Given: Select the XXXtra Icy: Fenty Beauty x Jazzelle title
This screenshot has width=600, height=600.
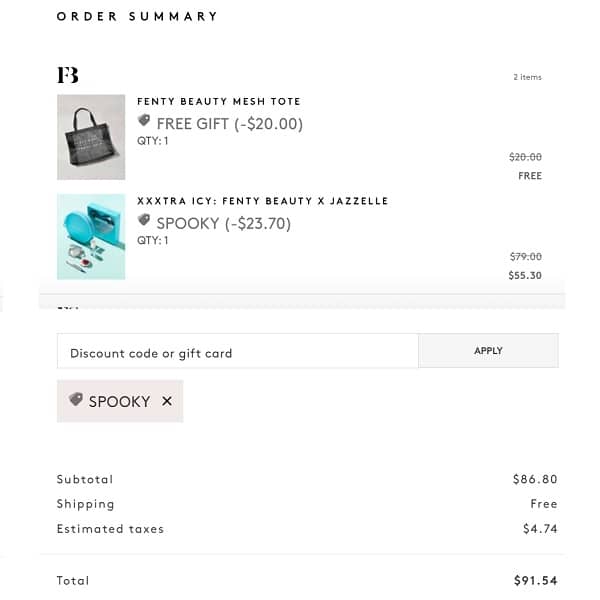Looking at the screenshot, I should click(x=262, y=201).
